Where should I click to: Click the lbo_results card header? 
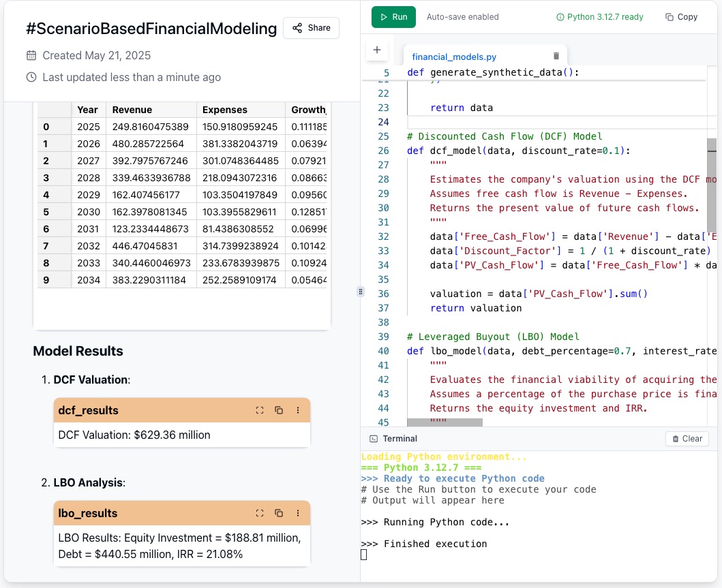182,513
